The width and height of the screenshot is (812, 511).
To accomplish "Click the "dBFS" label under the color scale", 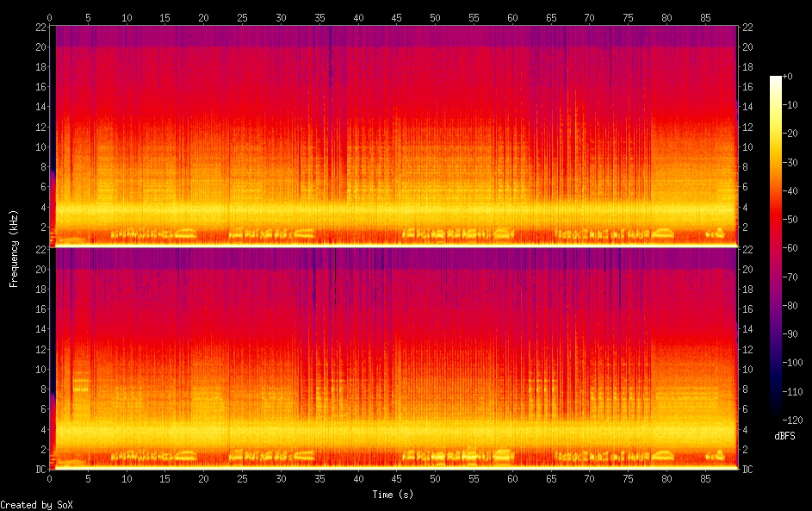I will coord(784,435).
